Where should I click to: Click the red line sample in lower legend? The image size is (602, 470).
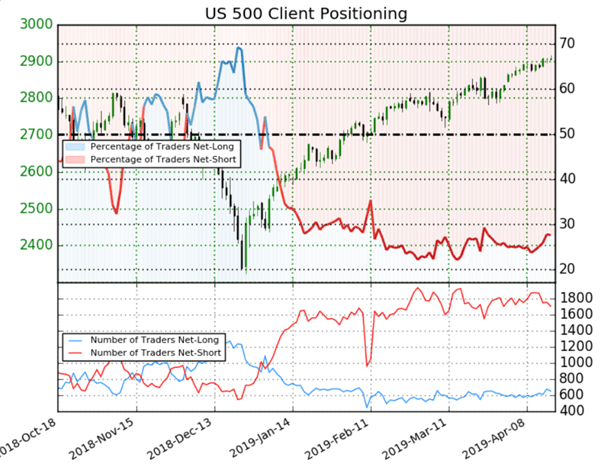point(75,353)
